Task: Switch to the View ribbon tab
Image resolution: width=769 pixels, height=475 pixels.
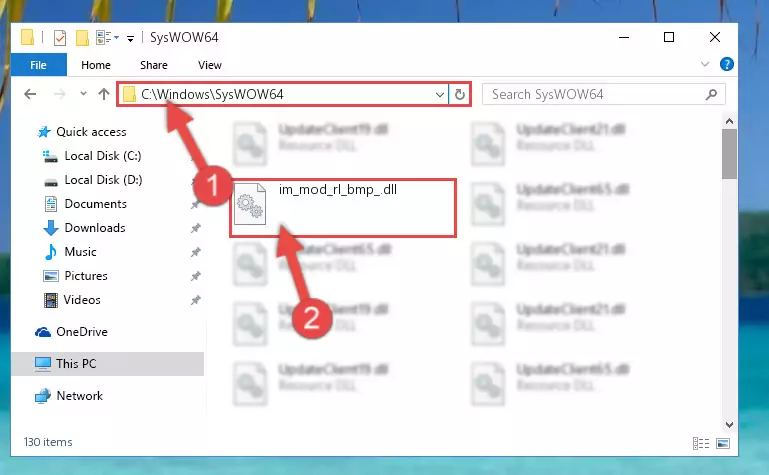Action: (210, 65)
